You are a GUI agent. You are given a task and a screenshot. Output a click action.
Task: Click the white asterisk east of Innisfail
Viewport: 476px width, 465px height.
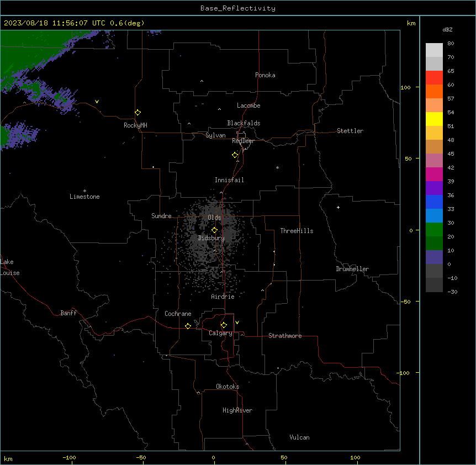[277, 168]
